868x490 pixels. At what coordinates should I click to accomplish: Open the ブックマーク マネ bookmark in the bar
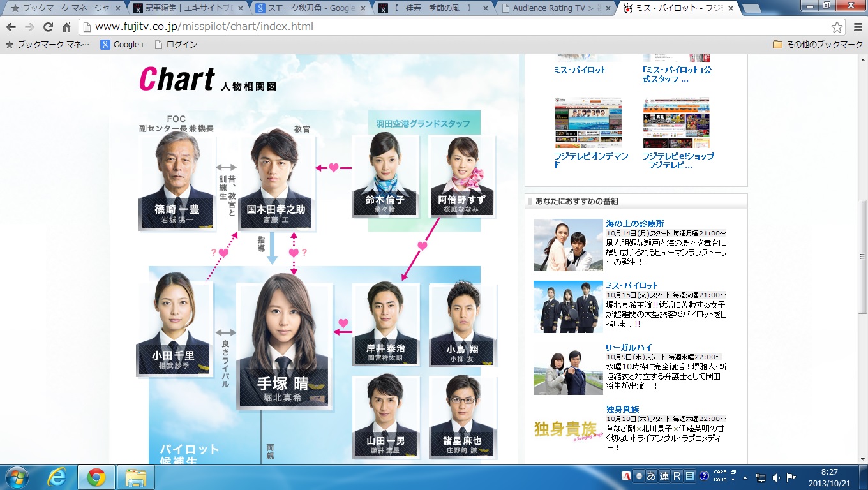coord(48,45)
